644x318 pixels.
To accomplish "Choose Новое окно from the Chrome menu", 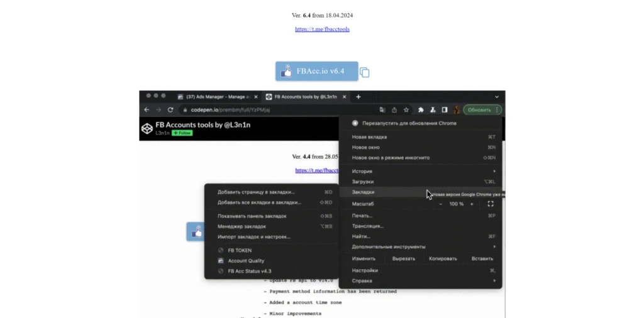I will [421, 147].
